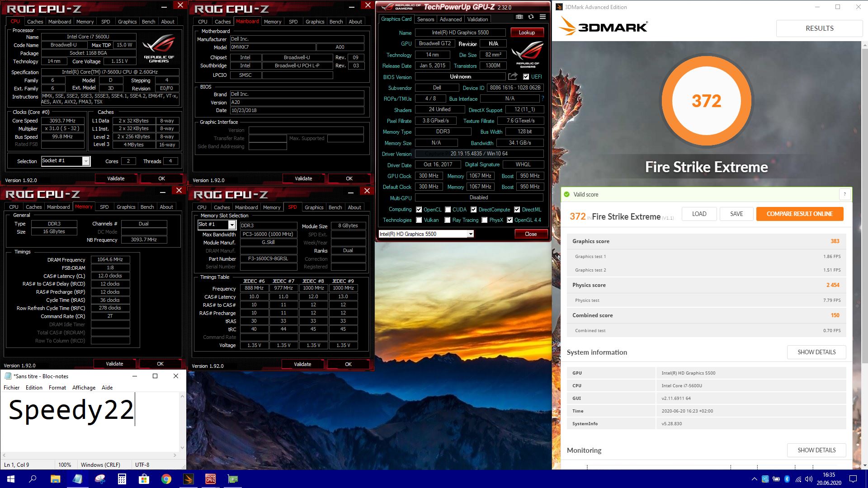Toggle the UEFI checkbox in GPU-Z
The height and width of the screenshot is (488, 868).
coord(526,76)
